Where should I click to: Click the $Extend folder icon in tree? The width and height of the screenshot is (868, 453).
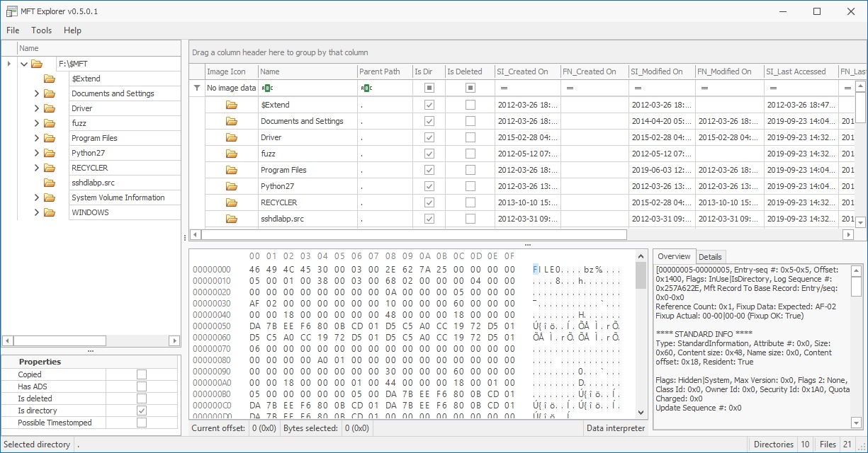point(50,79)
